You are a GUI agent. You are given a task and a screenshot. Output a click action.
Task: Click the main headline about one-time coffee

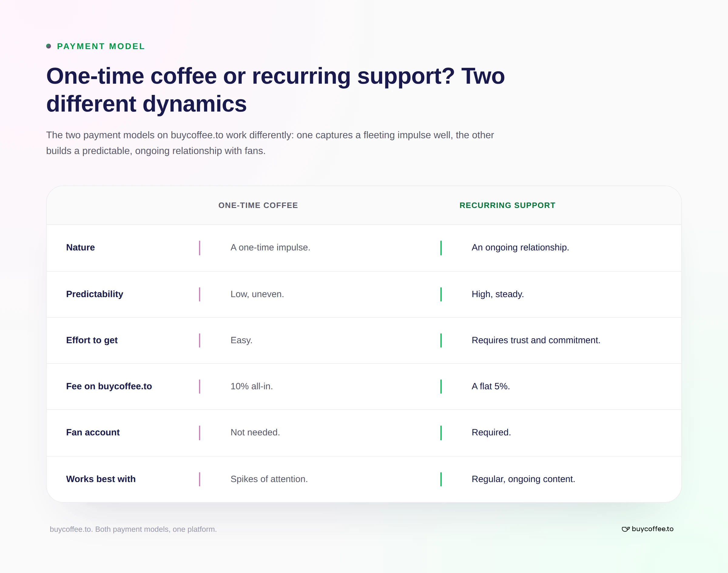tap(275, 89)
